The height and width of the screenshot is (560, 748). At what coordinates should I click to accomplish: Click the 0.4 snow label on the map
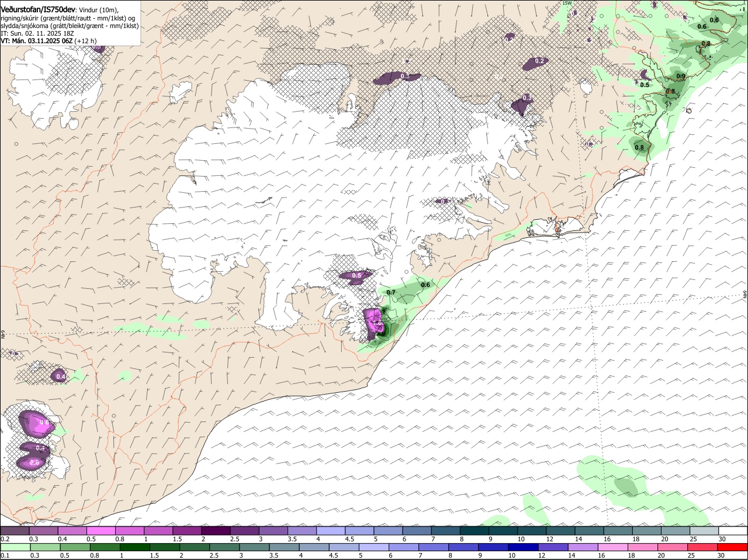[61, 377]
